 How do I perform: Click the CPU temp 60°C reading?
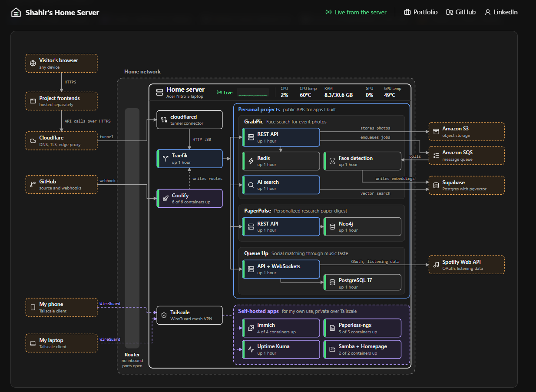[308, 92]
